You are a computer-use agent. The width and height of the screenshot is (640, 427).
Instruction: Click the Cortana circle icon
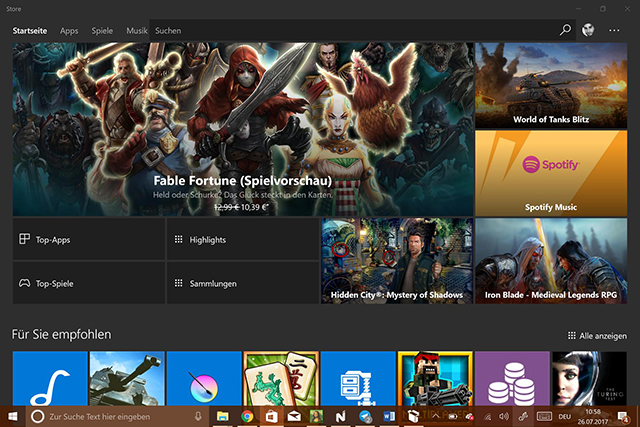[38, 416]
